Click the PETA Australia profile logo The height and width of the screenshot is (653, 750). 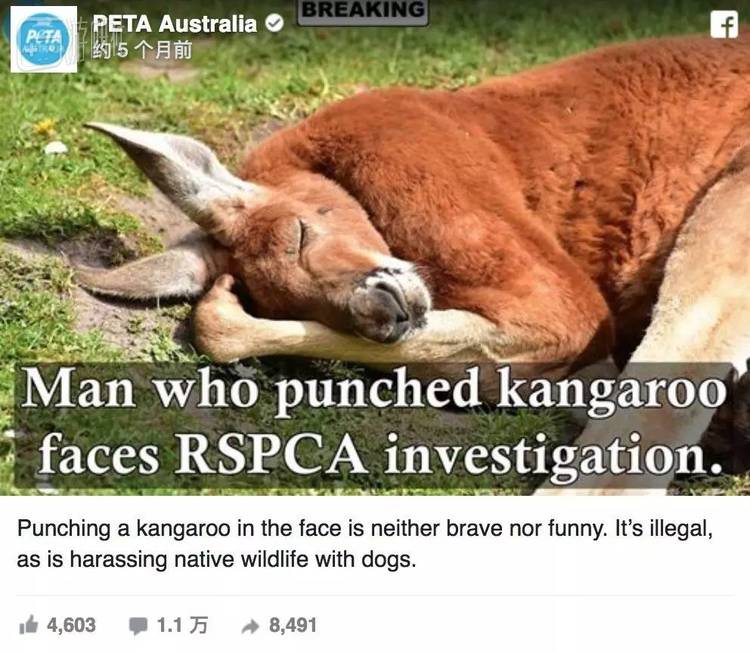pyautogui.click(x=44, y=39)
